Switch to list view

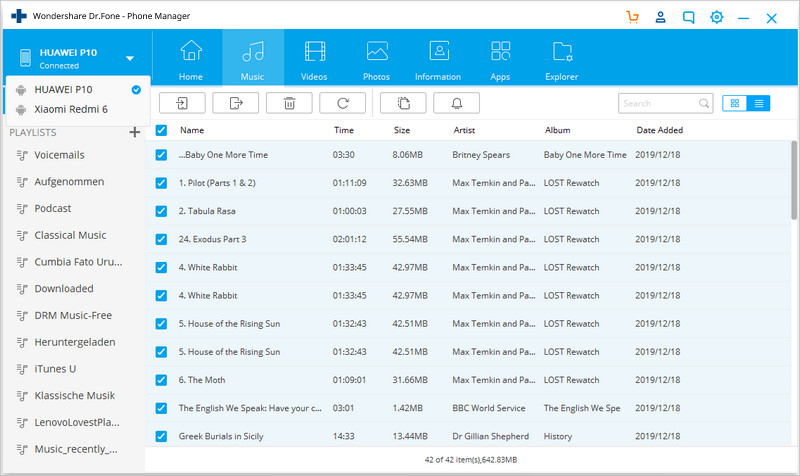pyautogui.click(x=759, y=103)
